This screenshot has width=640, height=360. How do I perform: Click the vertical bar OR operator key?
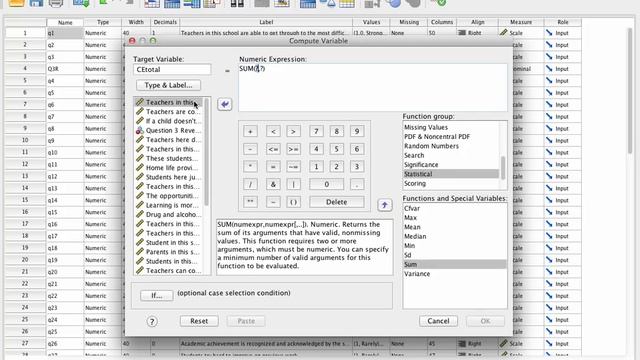coord(293,184)
